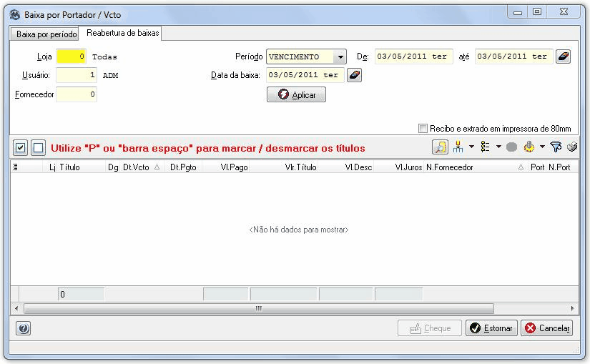Sort by the Dt.Vcto column header

click(x=142, y=167)
